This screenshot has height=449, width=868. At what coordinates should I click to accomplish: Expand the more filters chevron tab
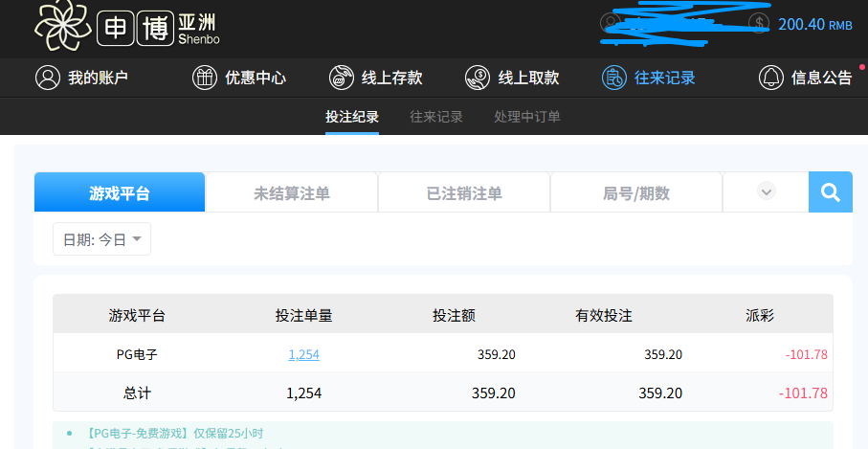click(766, 191)
